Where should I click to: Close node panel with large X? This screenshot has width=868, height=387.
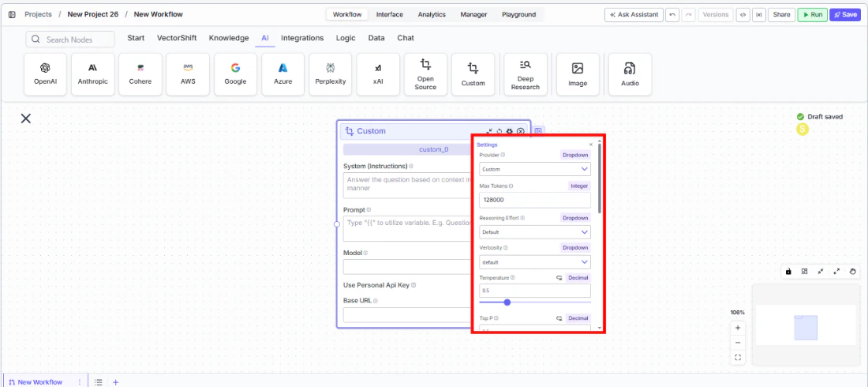(x=25, y=118)
